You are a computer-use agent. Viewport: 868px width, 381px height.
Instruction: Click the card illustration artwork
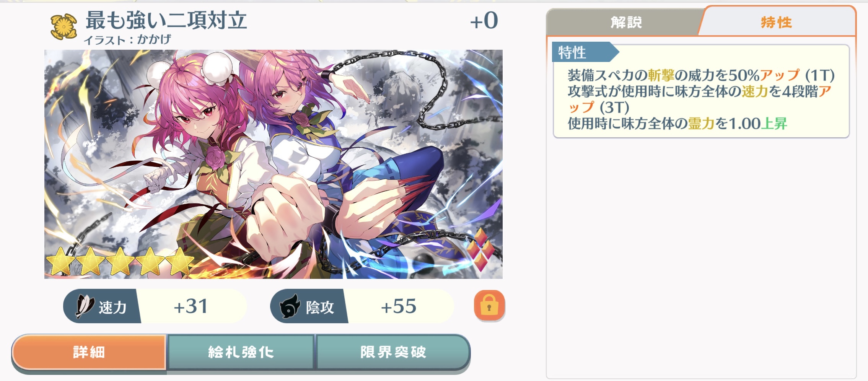[273, 164]
